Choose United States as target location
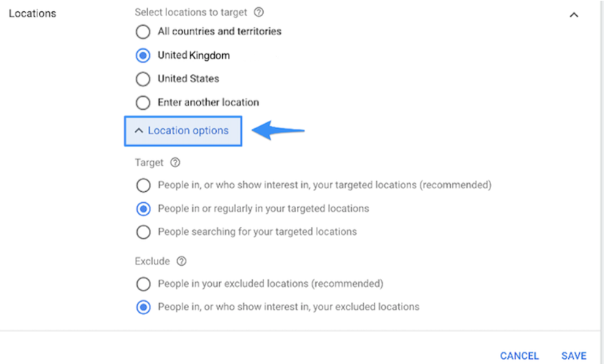The height and width of the screenshot is (364, 604). (143, 79)
